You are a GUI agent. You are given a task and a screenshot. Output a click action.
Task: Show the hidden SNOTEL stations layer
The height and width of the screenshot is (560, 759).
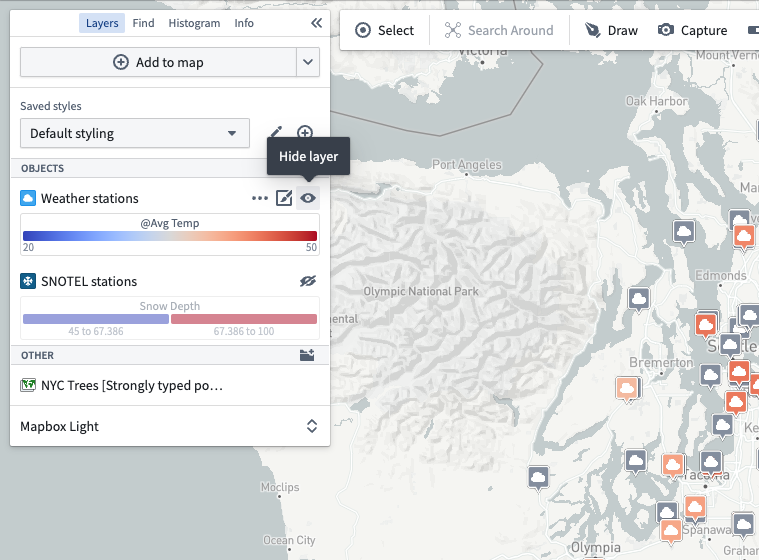click(x=308, y=281)
